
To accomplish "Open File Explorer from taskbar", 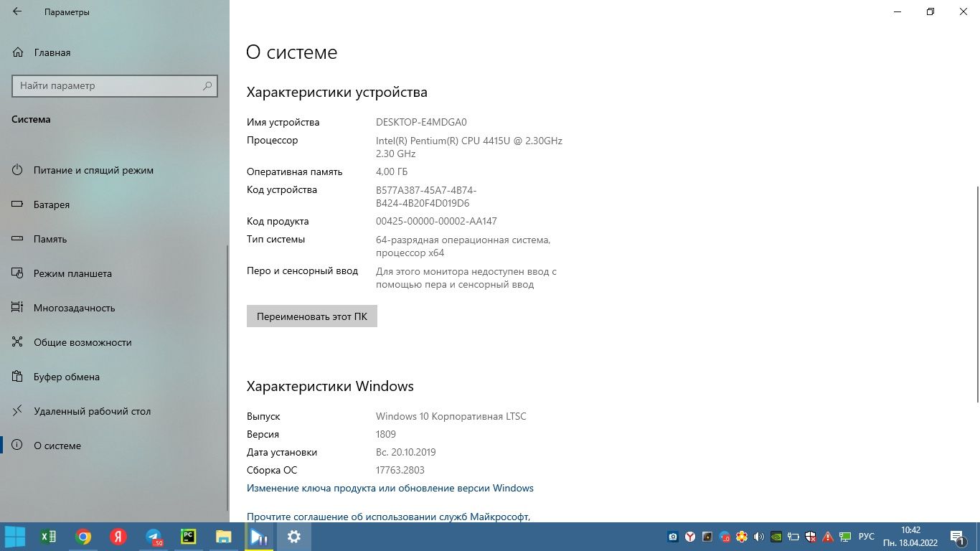I will (x=224, y=537).
